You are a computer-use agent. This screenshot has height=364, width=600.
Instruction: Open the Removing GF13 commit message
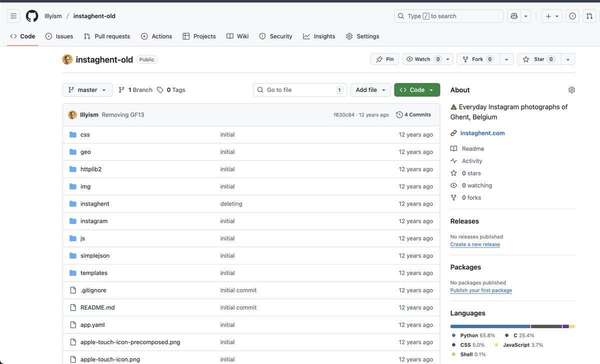click(x=123, y=115)
